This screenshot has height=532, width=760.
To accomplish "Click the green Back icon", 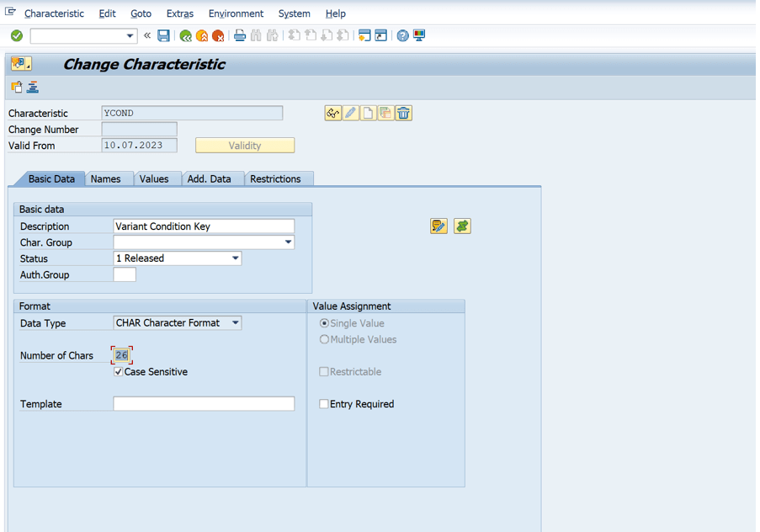I will [x=185, y=36].
